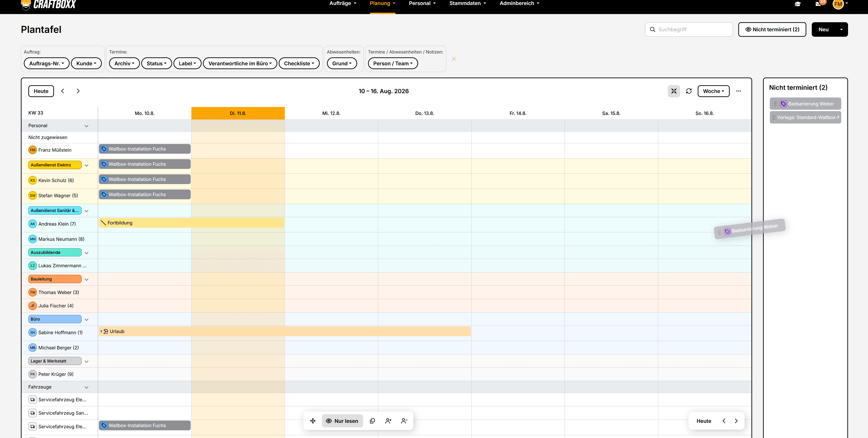Image resolution: width=868 pixels, height=438 pixels.
Task: Click the remove person icon
Action: coord(404,421)
